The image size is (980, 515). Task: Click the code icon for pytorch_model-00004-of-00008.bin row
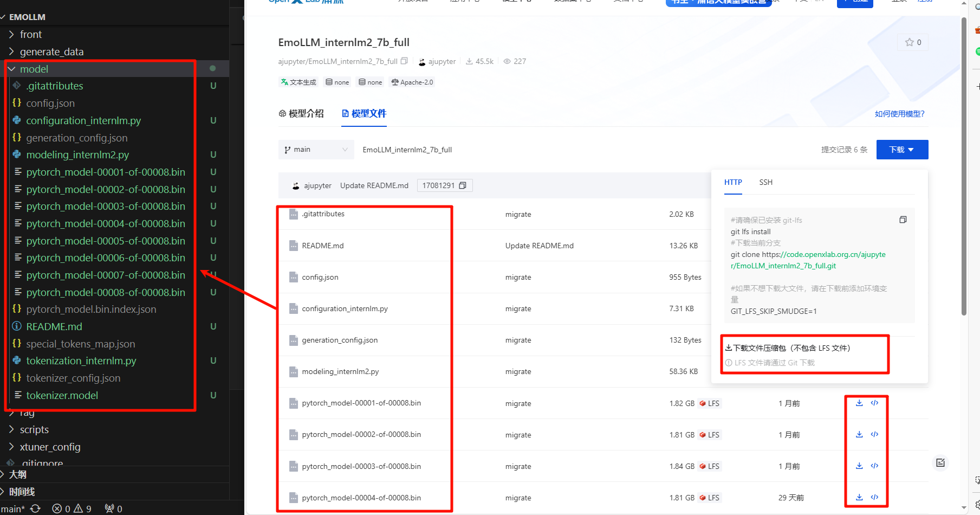coord(874,497)
